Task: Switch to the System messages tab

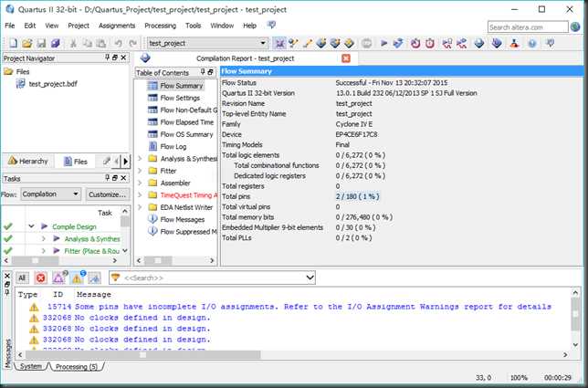Action: (31, 366)
